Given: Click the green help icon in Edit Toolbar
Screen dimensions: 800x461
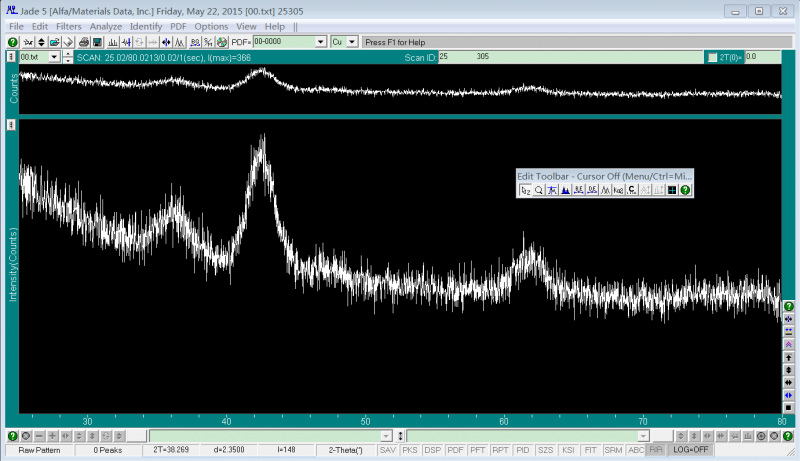Looking at the screenshot, I should click(686, 190).
